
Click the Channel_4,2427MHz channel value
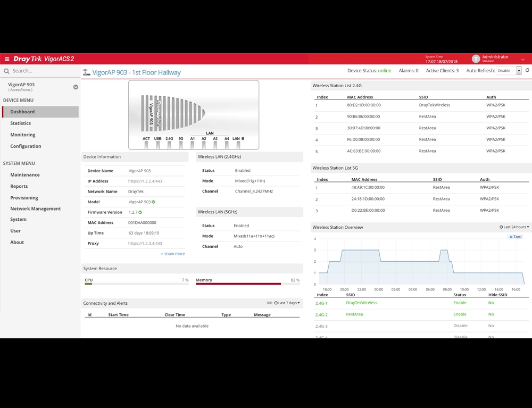click(254, 191)
